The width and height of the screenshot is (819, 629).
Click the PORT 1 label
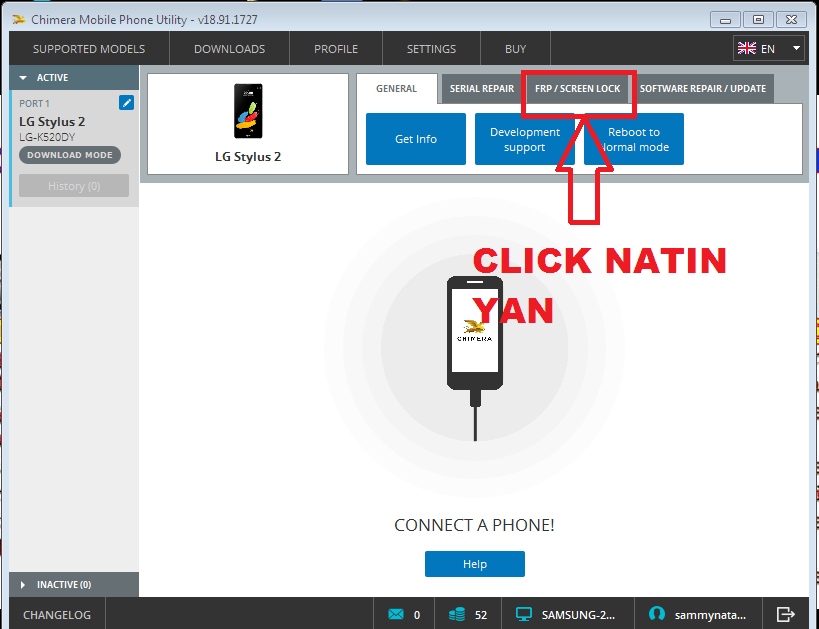[34, 103]
